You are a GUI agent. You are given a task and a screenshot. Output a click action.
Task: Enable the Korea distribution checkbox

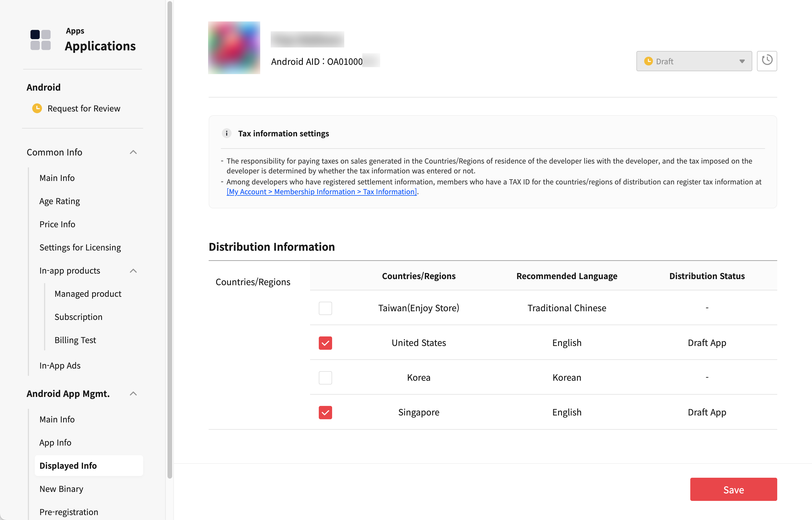pyautogui.click(x=325, y=378)
